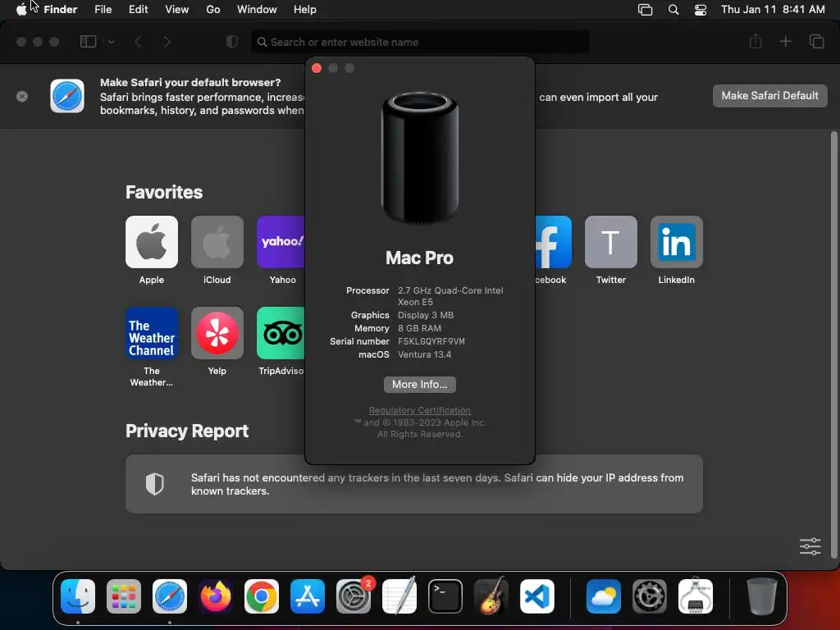This screenshot has width=840, height=630.
Task: Open the View menu
Action: pos(177,10)
